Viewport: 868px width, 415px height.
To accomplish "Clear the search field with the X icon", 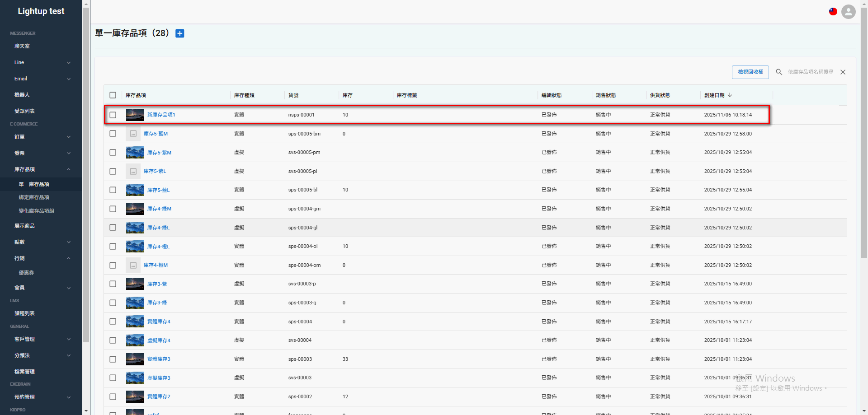I will (843, 72).
